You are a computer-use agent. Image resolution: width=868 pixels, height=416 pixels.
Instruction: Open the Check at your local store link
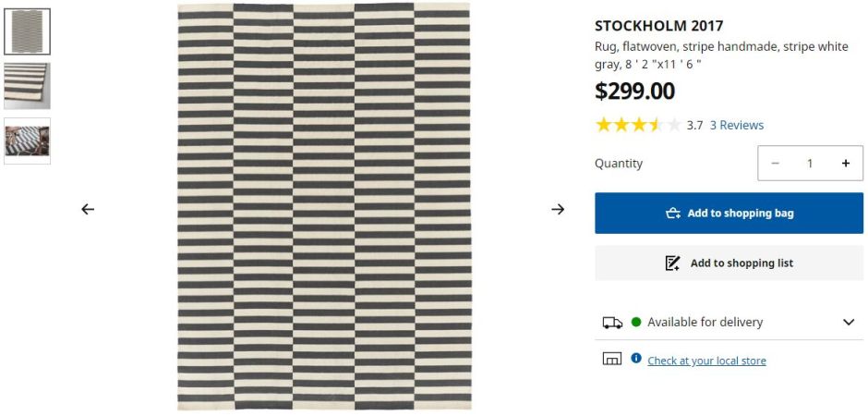706,361
